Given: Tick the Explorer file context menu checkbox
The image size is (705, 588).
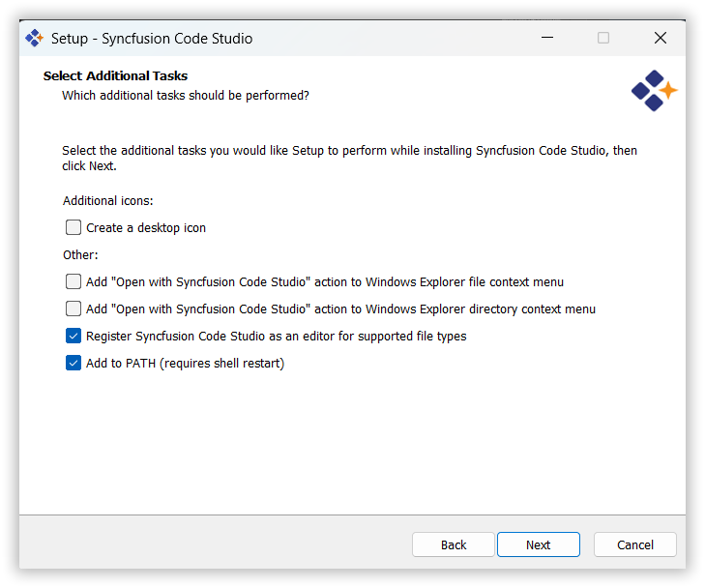Looking at the screenshot, I should [x=73, y=282].
